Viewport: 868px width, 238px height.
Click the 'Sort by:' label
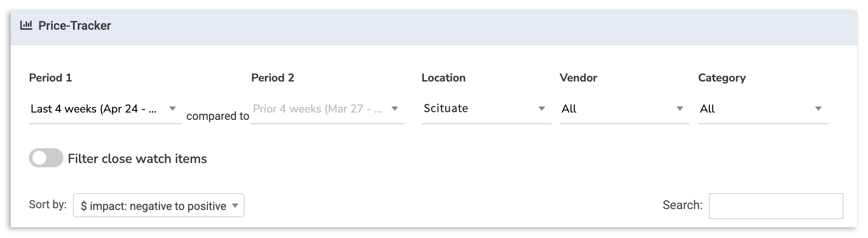[x=47, y=204]
